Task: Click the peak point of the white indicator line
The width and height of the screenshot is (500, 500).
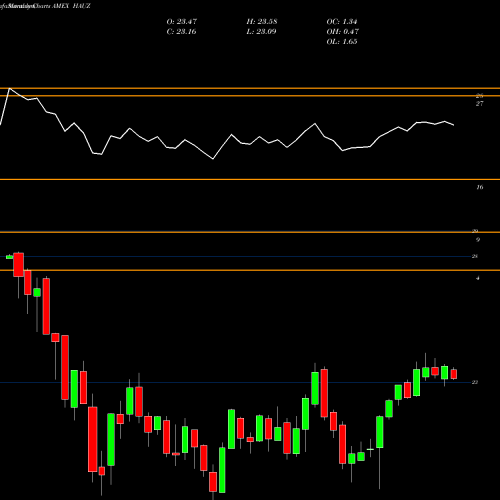Action: pyautogui.click(x=9, y=89)
